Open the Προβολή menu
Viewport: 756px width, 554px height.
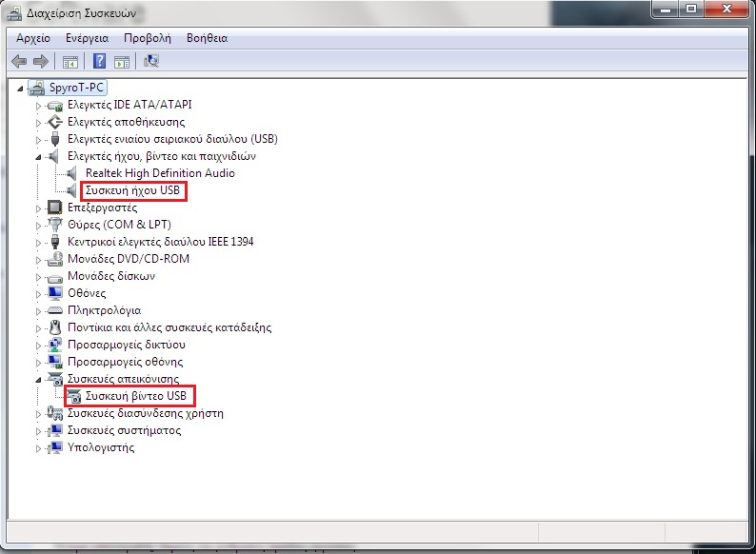147,38
